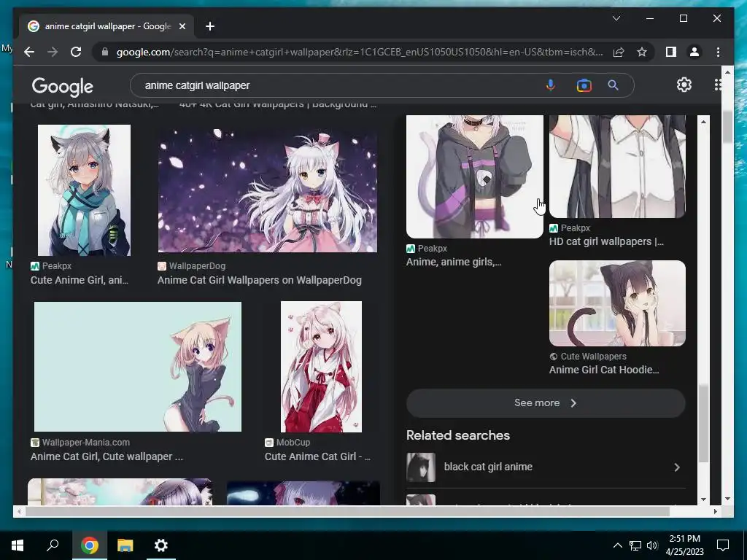Click the Anime Cat Girl, Cute wallpaper caption
The image size is (747, 560).
pos(107,456)
